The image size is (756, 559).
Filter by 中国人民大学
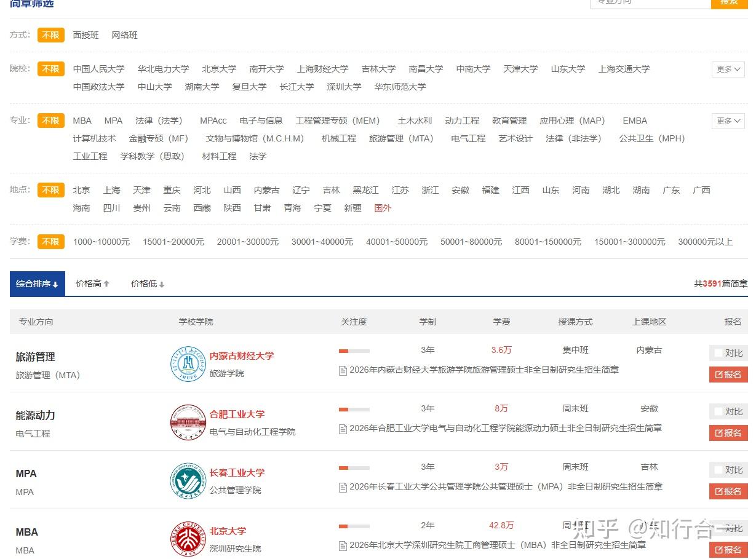click(98, 69)
